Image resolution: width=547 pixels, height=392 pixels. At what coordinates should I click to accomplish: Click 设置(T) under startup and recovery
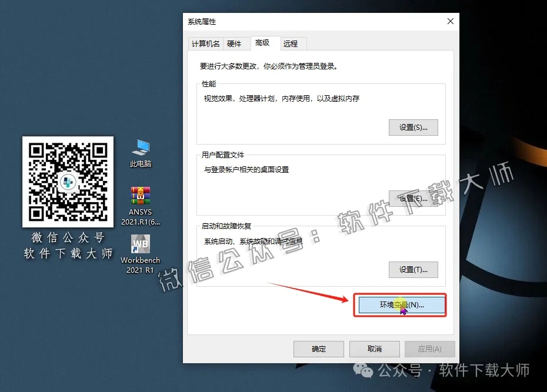(x=413, y=269)
